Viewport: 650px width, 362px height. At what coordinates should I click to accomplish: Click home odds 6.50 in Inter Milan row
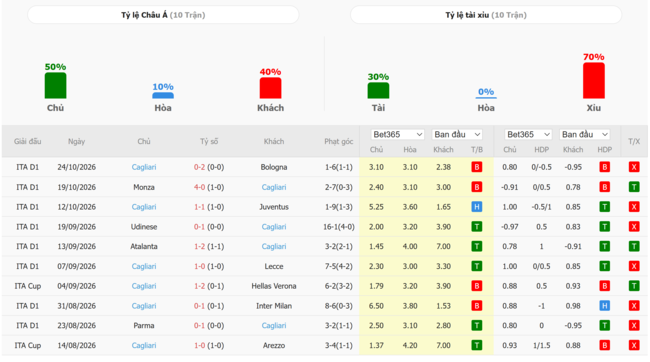376,306
